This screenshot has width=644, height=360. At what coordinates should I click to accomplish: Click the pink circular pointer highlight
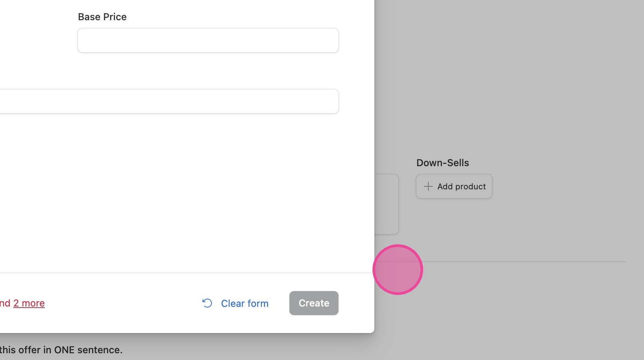tap(398, 269)
